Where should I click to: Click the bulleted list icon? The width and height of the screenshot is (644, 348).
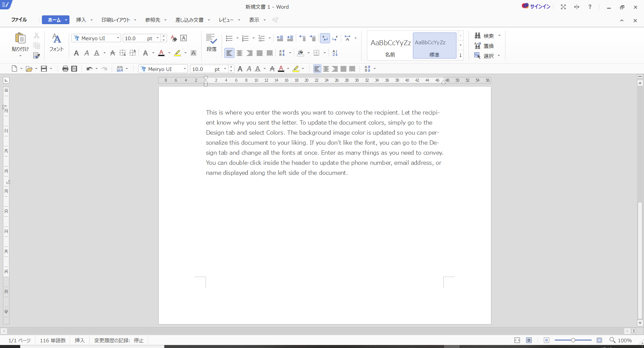(x=229, y=39)
